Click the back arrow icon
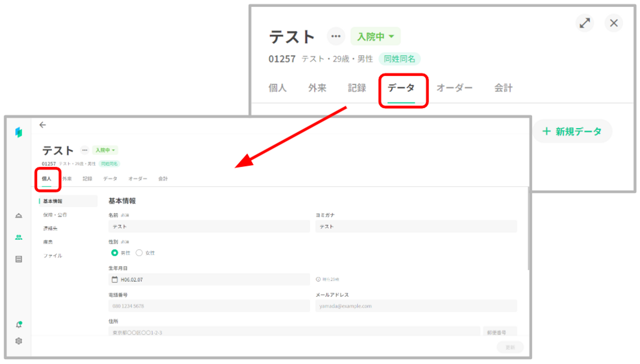This screenshot has height=364, width=640. pos(43,125)
